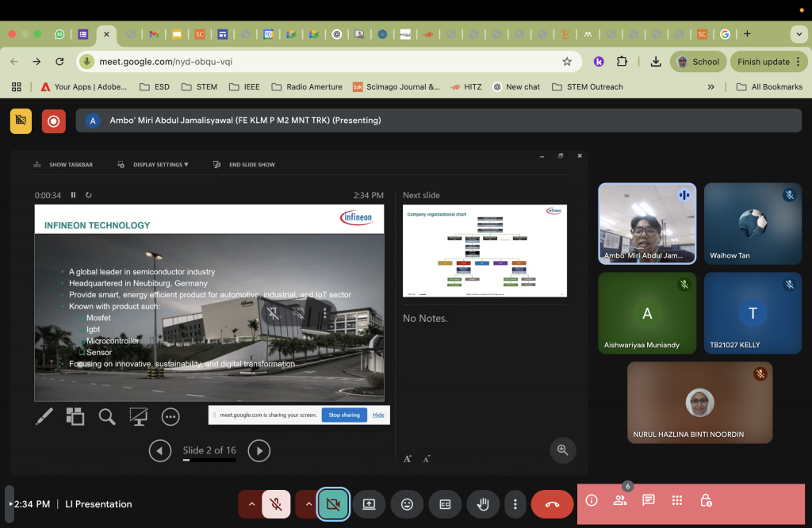Image resolution: width=812 pixels, height=528 pixels.
Task: Click End Slide Show
Action: [244, 165]
